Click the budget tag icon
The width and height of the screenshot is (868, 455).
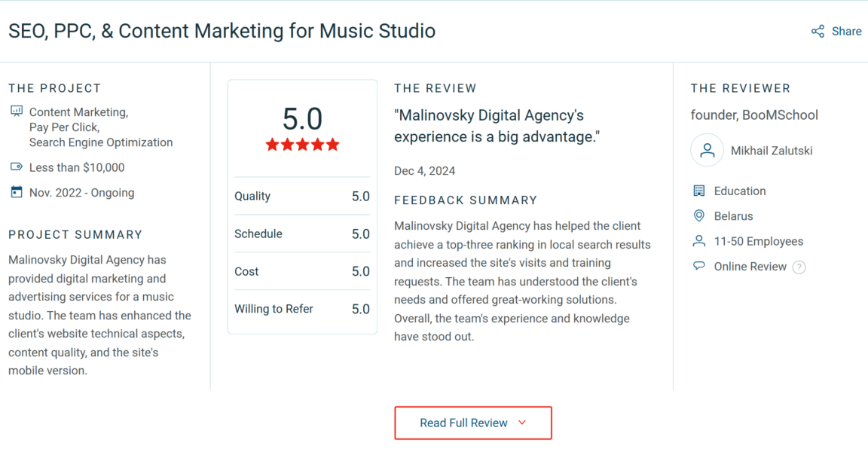17,167
